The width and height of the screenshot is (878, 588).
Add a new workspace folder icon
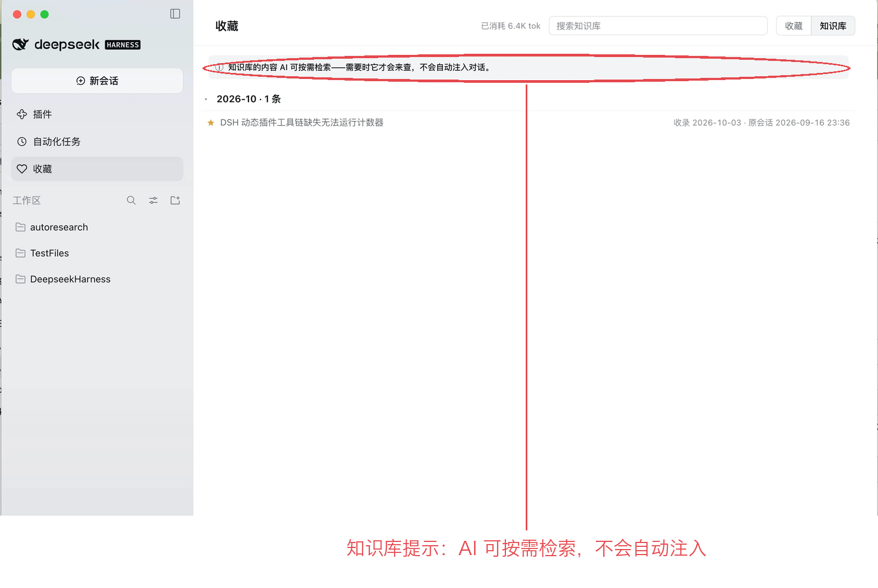coord(175,200)
